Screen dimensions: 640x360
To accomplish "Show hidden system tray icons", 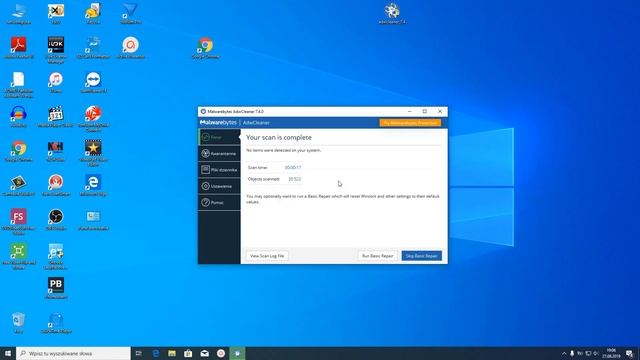I will tap(564, 353).
